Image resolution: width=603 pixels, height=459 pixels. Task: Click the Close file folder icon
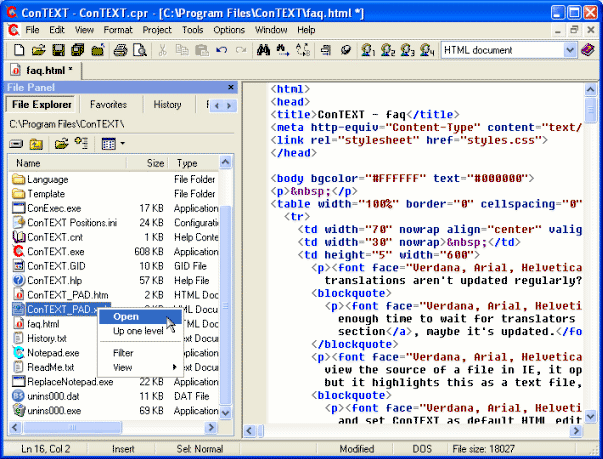[x=98, y=50]
